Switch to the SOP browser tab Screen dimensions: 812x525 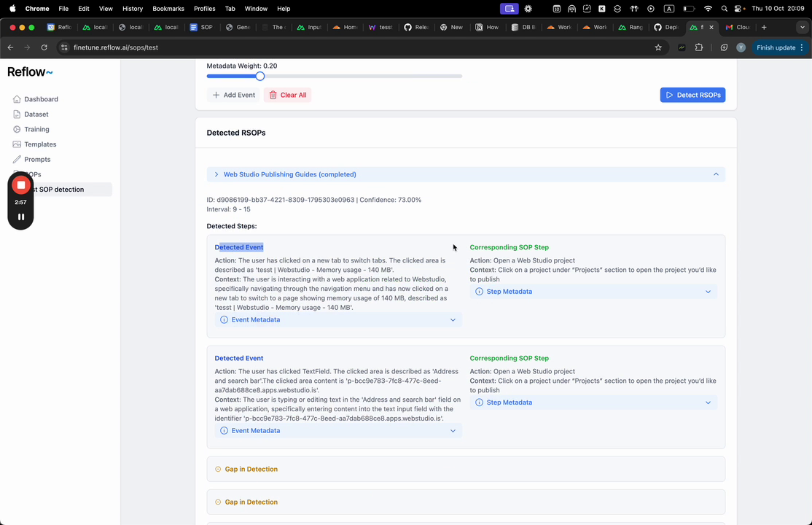(x=201, y=27)
